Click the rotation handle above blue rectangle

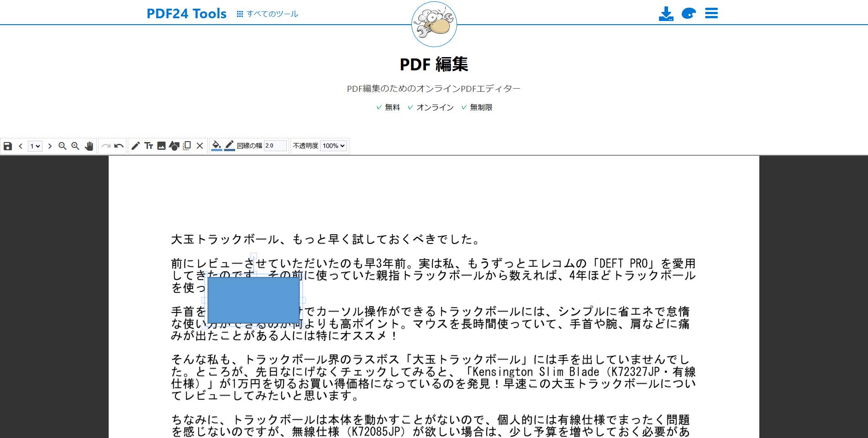click(x=253, y=257)
